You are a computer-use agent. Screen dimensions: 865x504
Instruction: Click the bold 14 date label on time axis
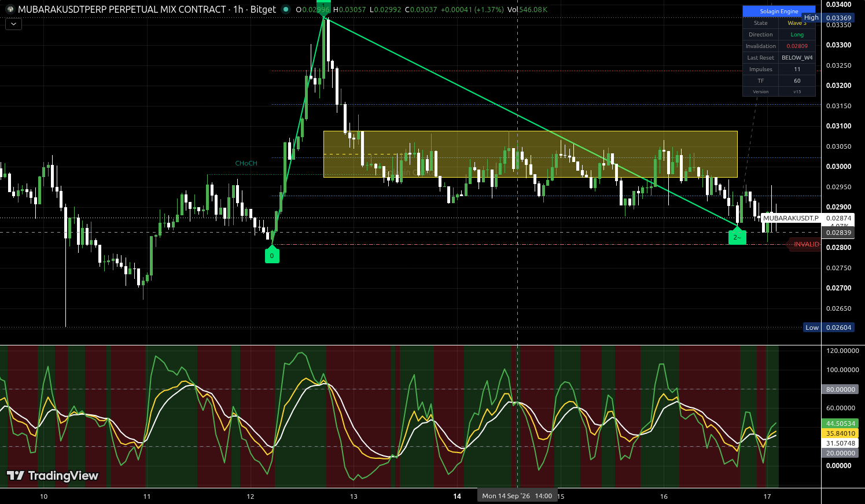tap(457, 496)
